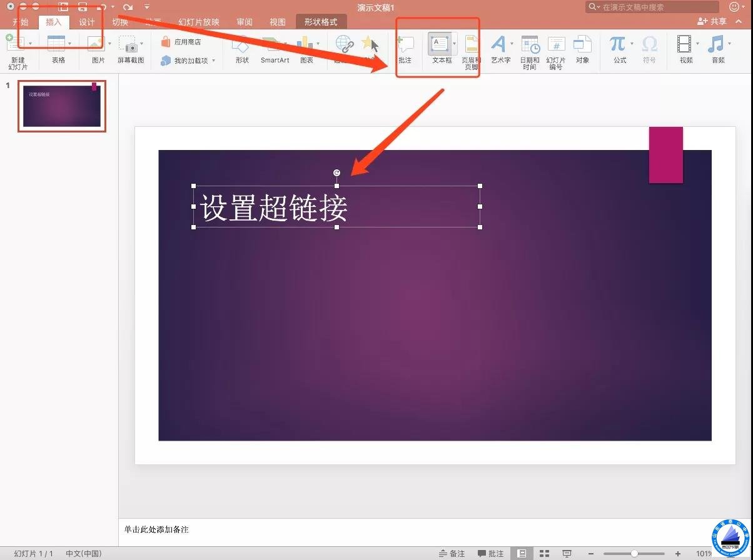Click the 共享 Share button
753x560 pixels.
point(712,21)
